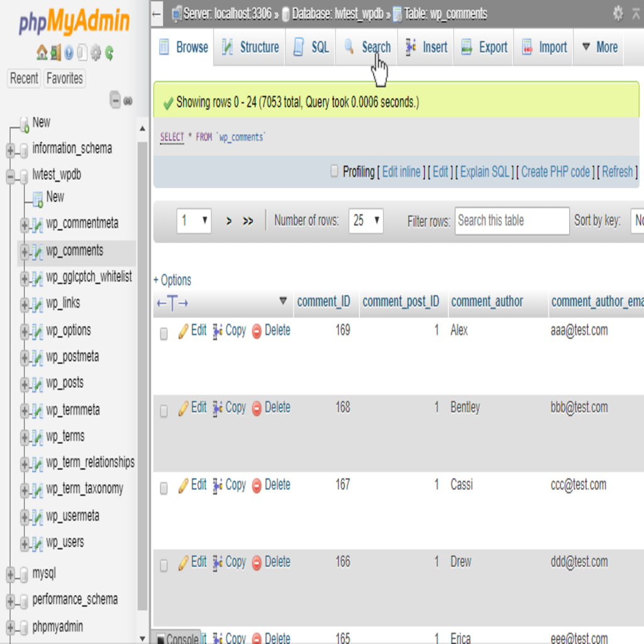This screenshot has width=644, height=644.
Task: Click the Create PHP code link
Action: [555, 172]
